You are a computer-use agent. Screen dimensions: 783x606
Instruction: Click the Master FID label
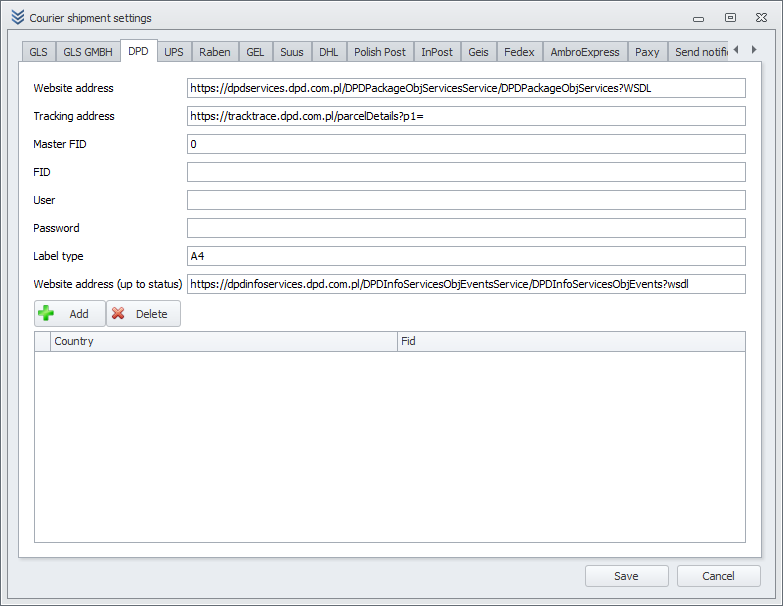point(60,144)
